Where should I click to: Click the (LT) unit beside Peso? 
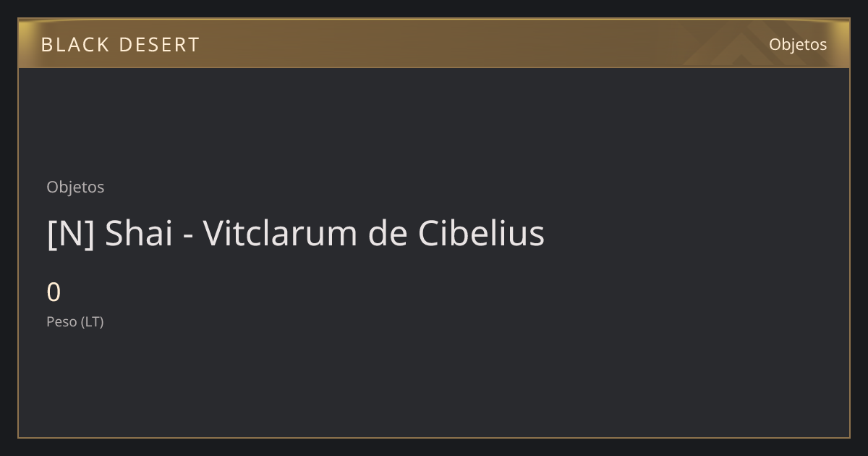(x=93, y=321)
